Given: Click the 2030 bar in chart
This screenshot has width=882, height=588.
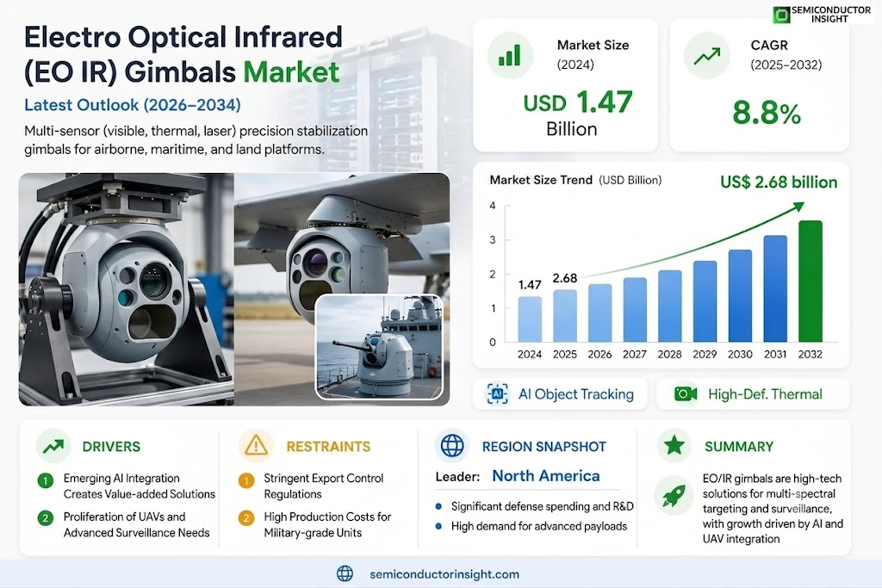Looking at the screenshot, I should [740, 295].
